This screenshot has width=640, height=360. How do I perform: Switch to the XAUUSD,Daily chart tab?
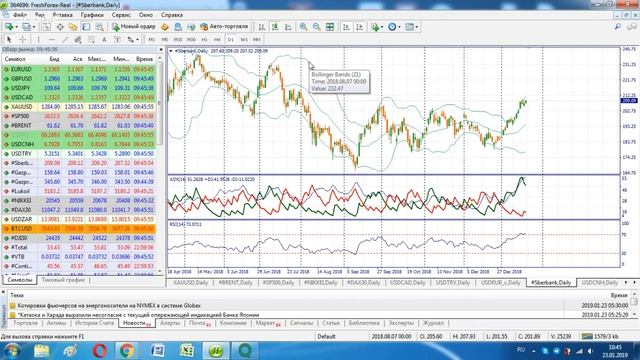190,282
